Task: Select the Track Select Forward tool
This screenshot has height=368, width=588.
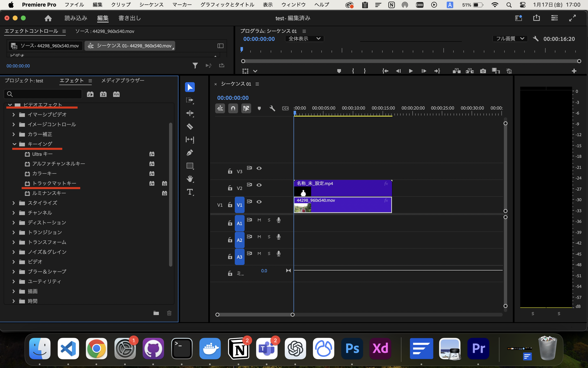Action: tap(190, 100)
